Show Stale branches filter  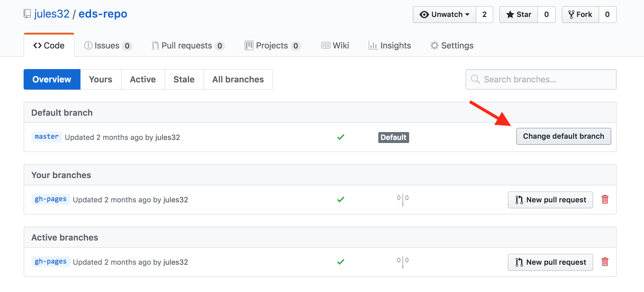pos(184,79)
